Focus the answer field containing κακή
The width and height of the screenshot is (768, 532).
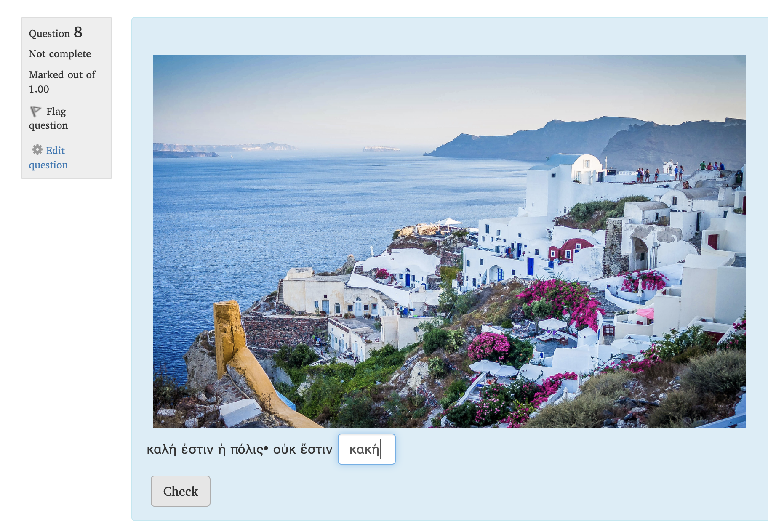coord(366,449)
